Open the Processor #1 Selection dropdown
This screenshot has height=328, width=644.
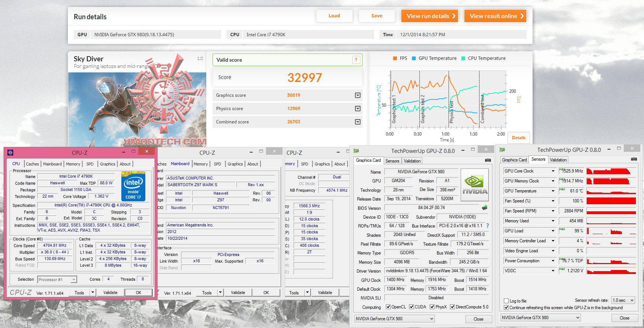[x=57, y=280]
